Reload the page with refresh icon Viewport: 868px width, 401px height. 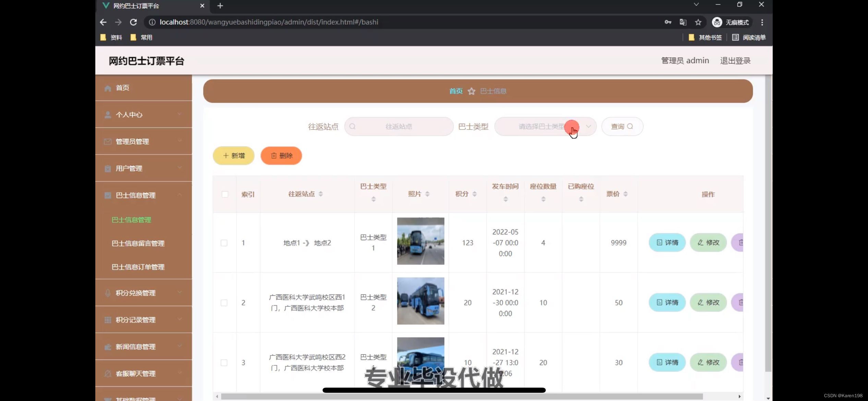pos(133,22)
